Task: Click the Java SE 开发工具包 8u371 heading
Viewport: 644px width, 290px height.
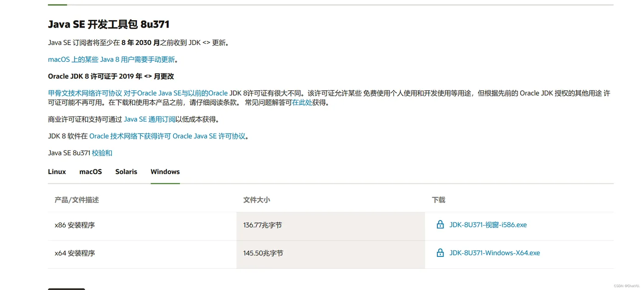Action: point(109,24)
